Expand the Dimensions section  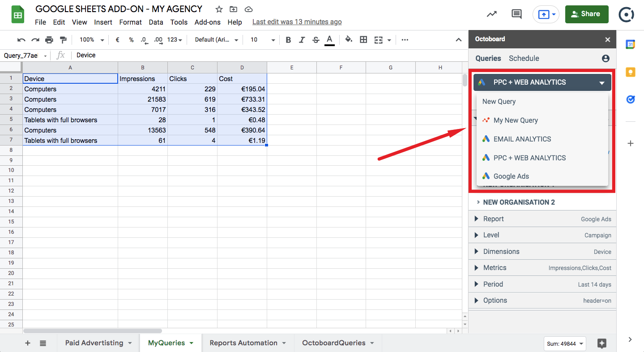point(542,252)
